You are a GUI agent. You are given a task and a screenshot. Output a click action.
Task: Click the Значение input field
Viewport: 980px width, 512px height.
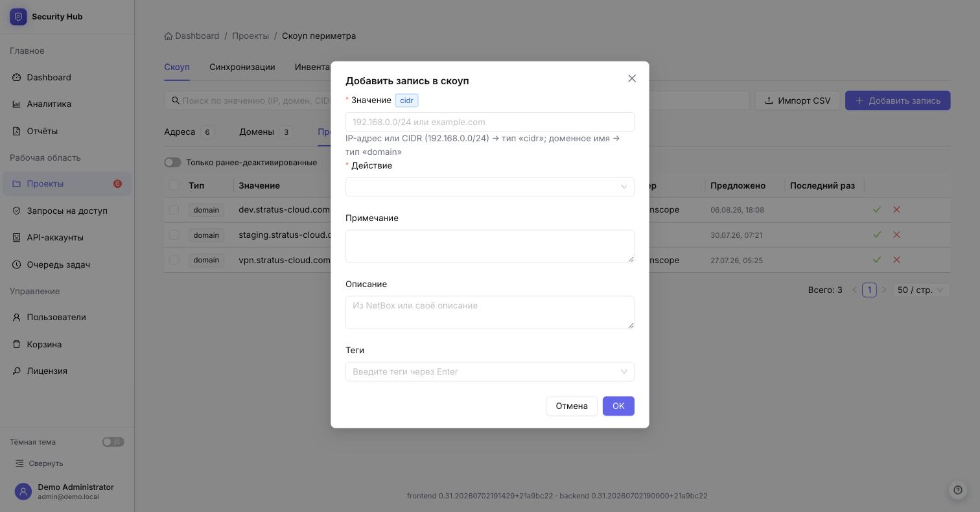point(490,122)
